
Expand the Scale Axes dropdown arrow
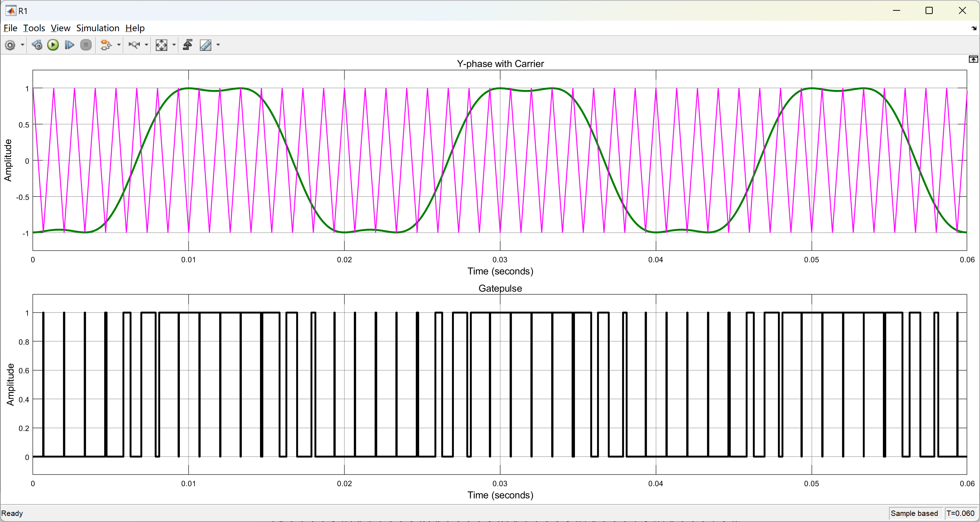pos(174,45)
